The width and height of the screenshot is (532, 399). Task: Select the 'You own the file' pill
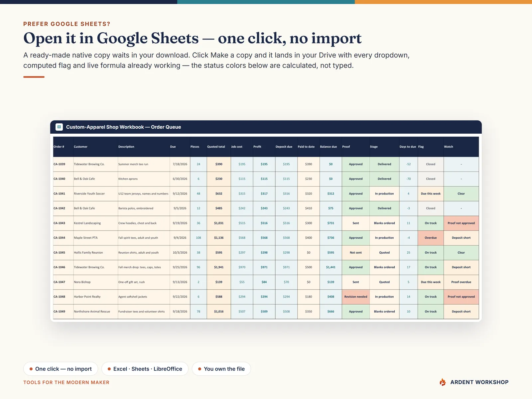coord(221,369)
